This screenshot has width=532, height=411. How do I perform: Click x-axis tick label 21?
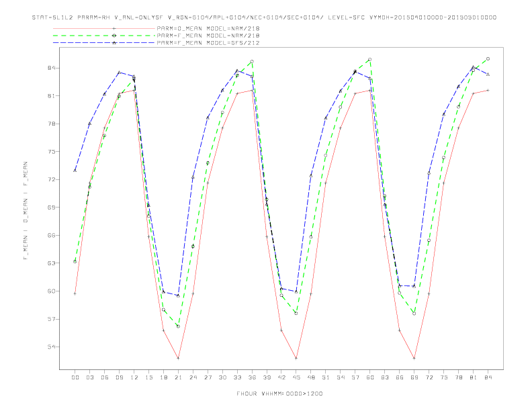click(x=178, y=377)
